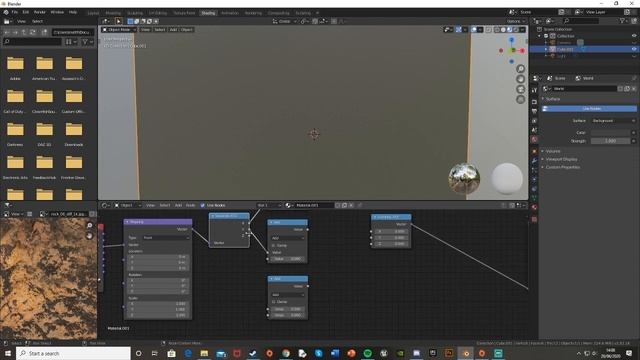Click the file browser forward arrow
Image resolution: width=640 pixels, height=360 pixels.
[x=16, y=32]
